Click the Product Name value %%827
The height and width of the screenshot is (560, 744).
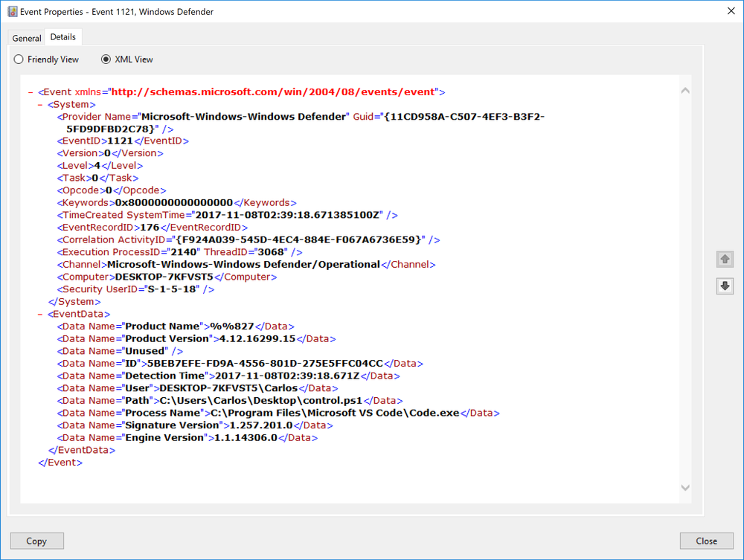(232, 326)
